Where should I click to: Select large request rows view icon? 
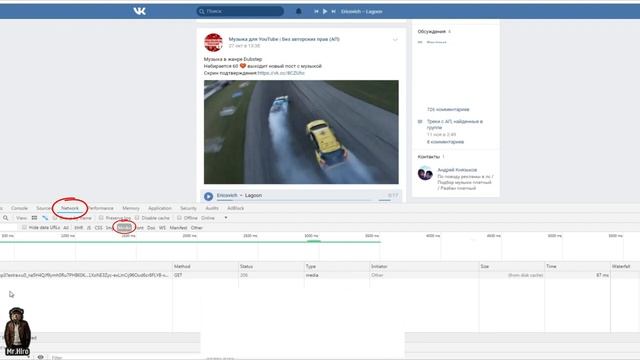(34, 218)
